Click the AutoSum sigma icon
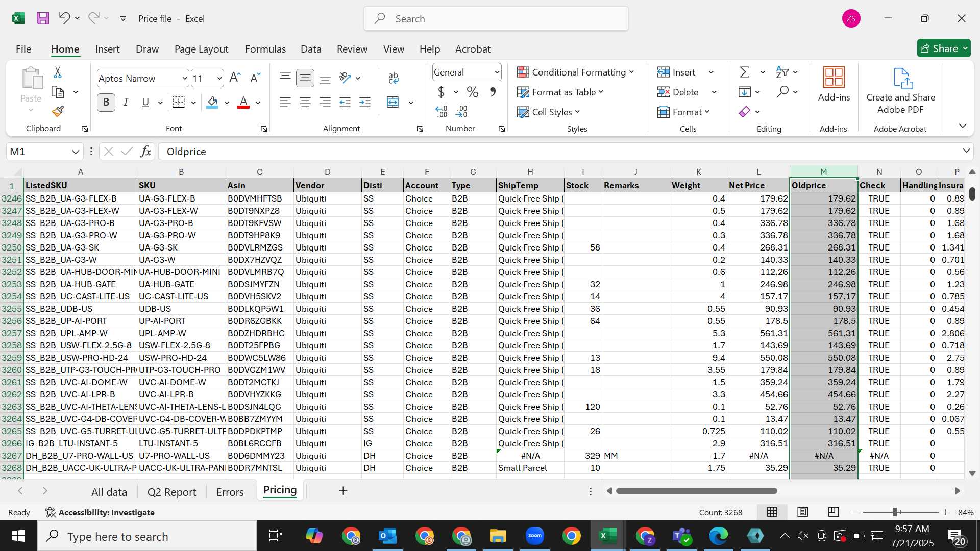 pos(745,72)
